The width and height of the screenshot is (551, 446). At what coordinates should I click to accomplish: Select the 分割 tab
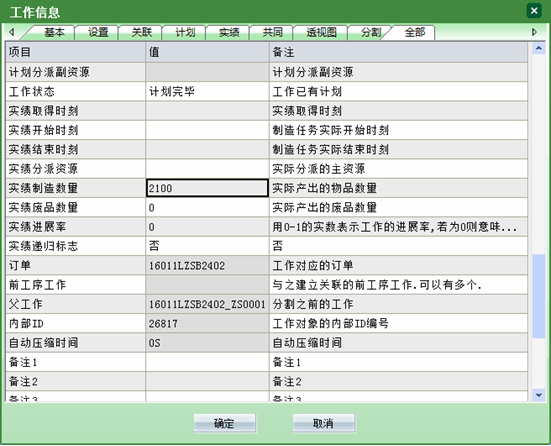click(x=369, y=33)
